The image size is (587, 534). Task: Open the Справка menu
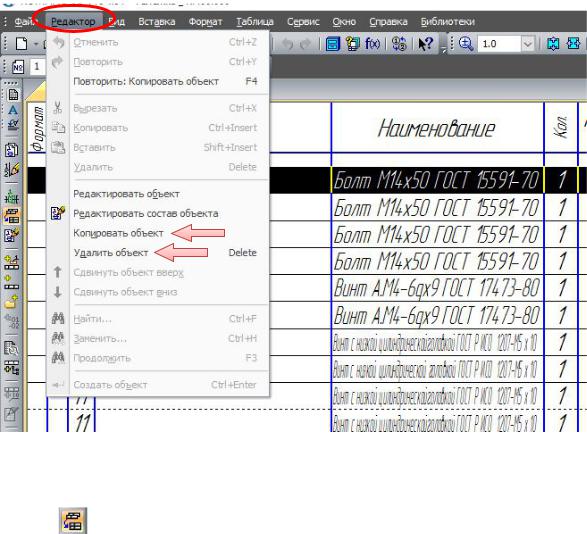click(x=388, y=22)
